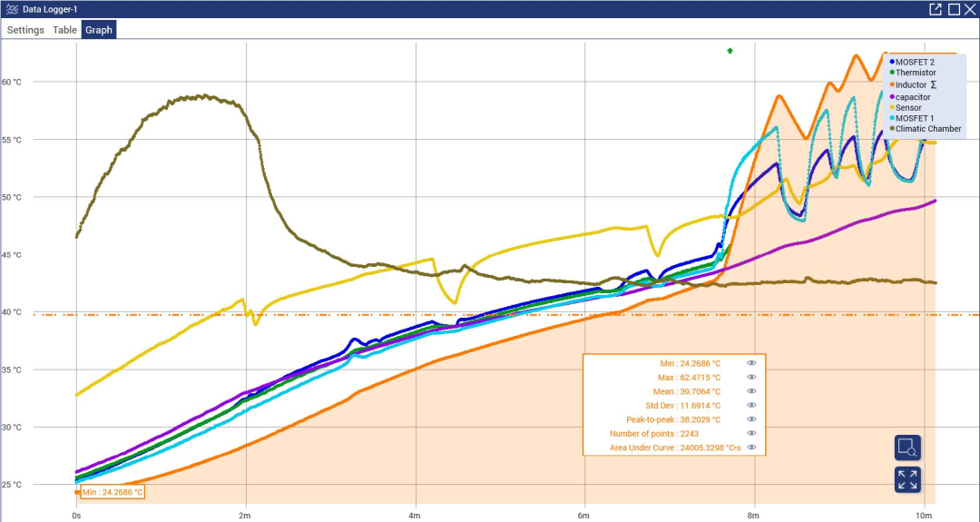The image size is (980, 522).
Task: Click the sigma symbol next to Inductor
Action: [935, 84]
